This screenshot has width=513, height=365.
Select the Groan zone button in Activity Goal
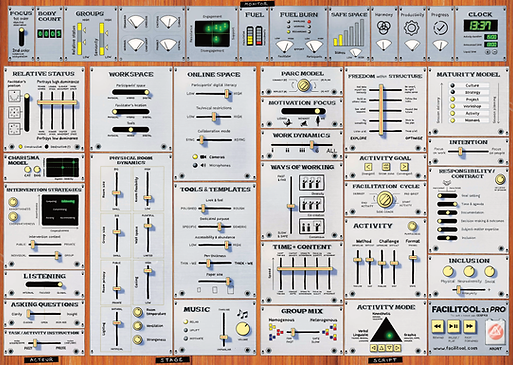click(386, 167)
